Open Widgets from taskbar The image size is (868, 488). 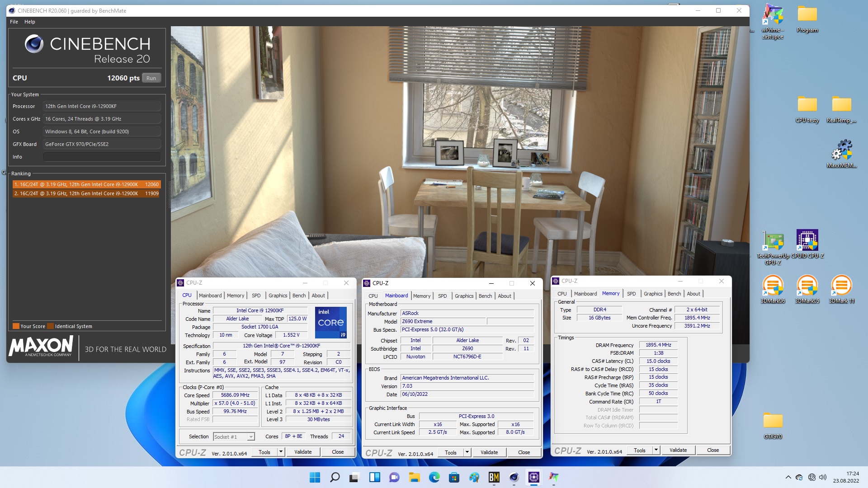click(x=374, y=477)
